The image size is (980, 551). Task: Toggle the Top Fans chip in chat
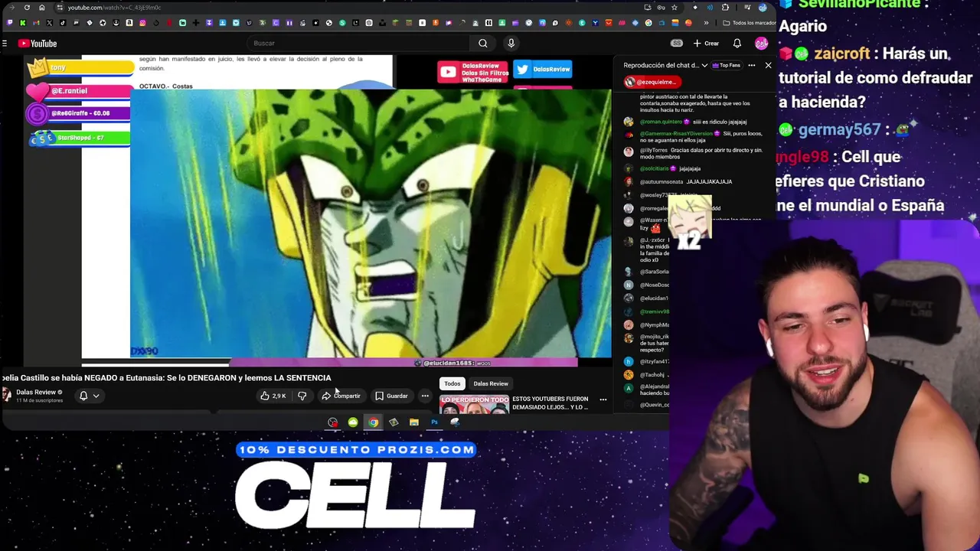[x=727, y=65]
